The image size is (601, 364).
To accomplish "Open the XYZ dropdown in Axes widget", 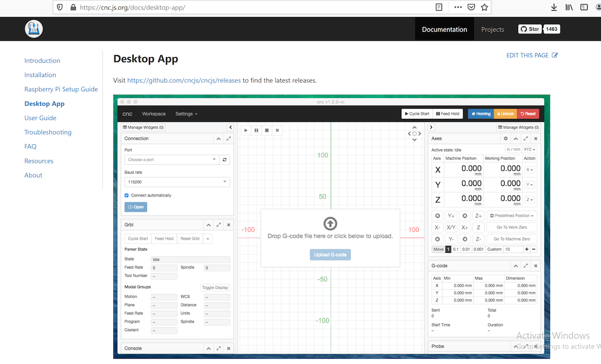I will (529, 149).
